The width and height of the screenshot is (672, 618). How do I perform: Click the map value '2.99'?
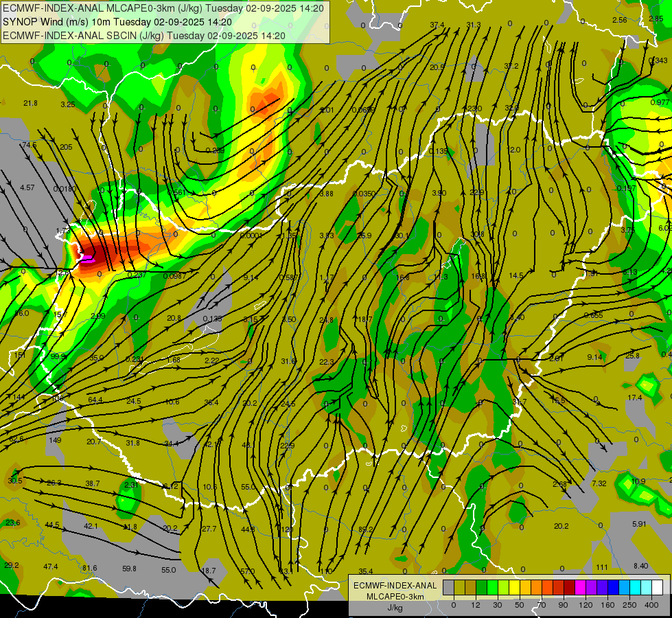(x=98, y=316)
